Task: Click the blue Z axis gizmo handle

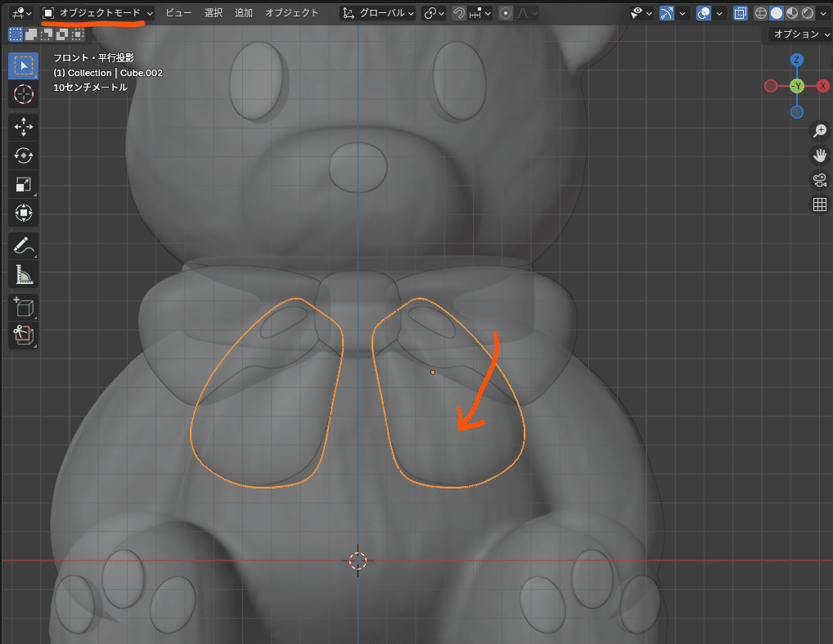Action: [796, 60]
